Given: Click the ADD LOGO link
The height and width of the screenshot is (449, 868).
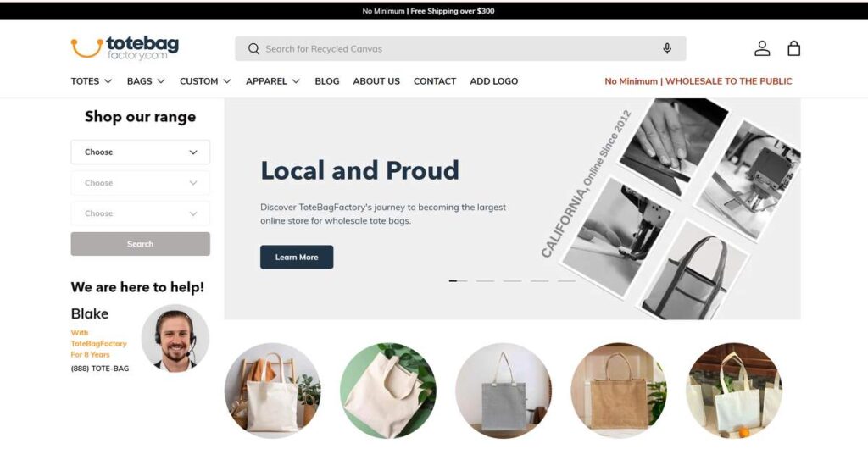Looking at the screenshot, I should click(494, 81).
